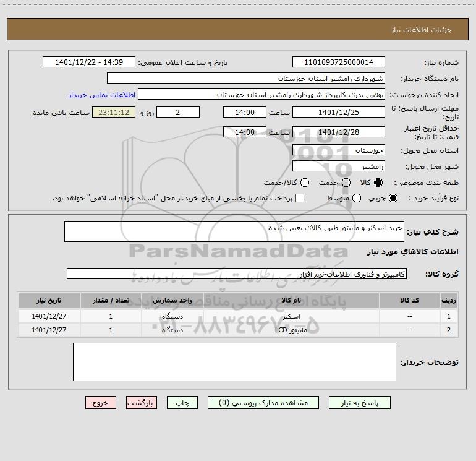Click the تاریخ نیاز column header

coord(49,300)
